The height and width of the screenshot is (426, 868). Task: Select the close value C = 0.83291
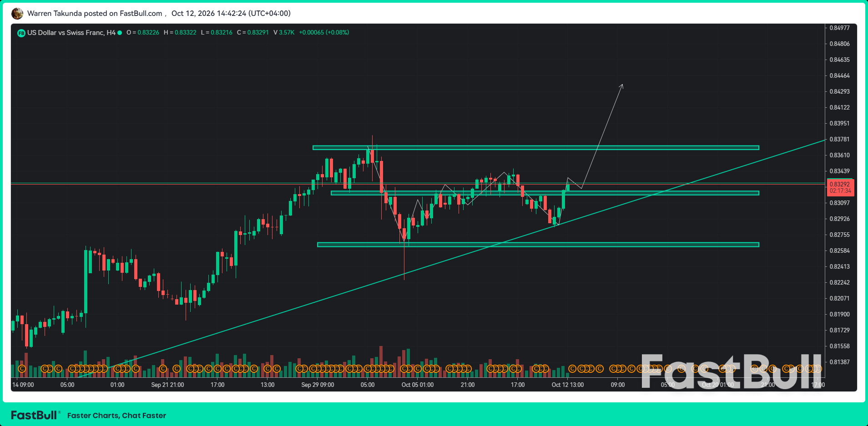click(x=253, y=33)
